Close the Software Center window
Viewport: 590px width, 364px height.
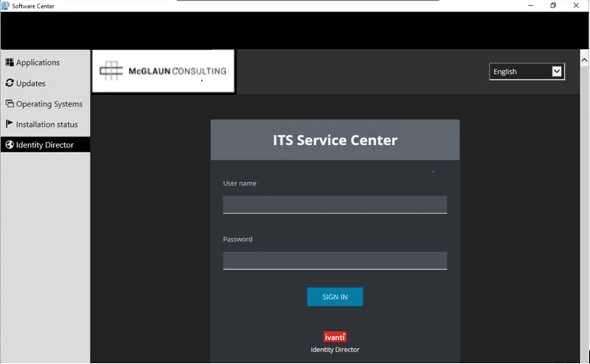point(576,5)
